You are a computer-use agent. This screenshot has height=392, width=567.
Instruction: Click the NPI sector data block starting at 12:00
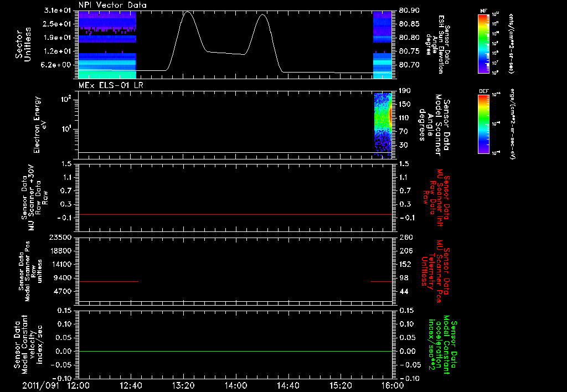(x=107, y=45)
